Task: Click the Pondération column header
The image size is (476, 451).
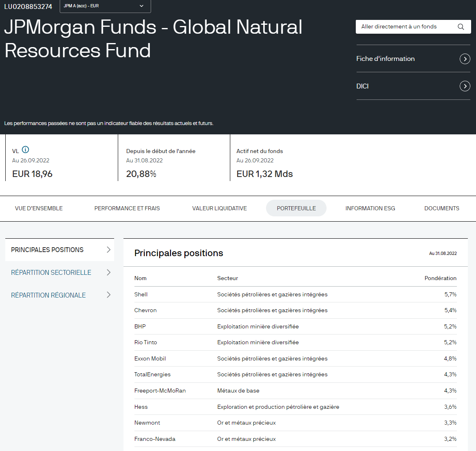Action: tap(440, 278)
